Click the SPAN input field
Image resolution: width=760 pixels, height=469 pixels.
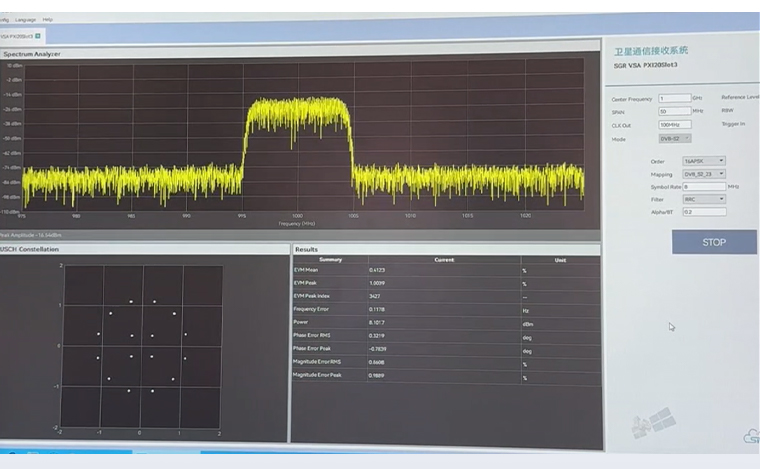tap(674, 111)
